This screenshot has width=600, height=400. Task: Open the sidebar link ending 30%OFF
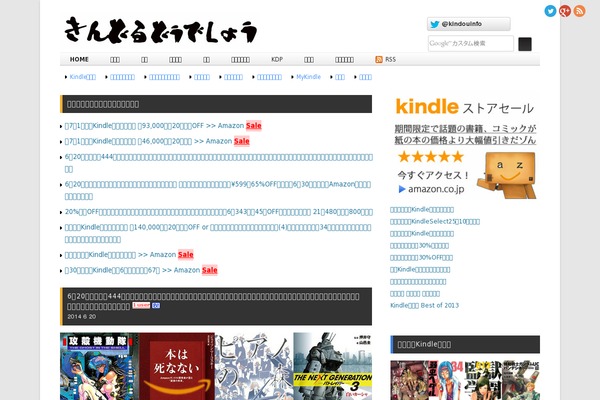421,258
